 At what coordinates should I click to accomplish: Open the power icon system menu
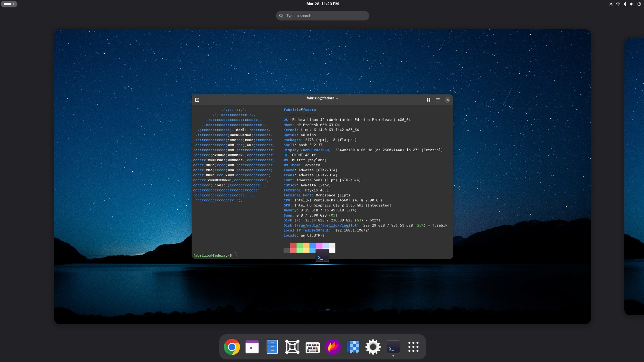pyautogui.click(x=639, y=4)
